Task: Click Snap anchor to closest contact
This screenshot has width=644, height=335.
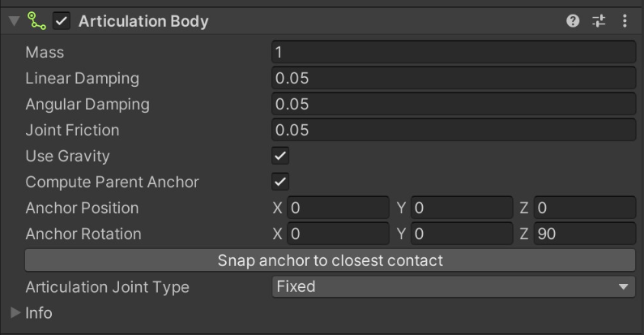Action: pyautogui.click(x=331, y=260)
